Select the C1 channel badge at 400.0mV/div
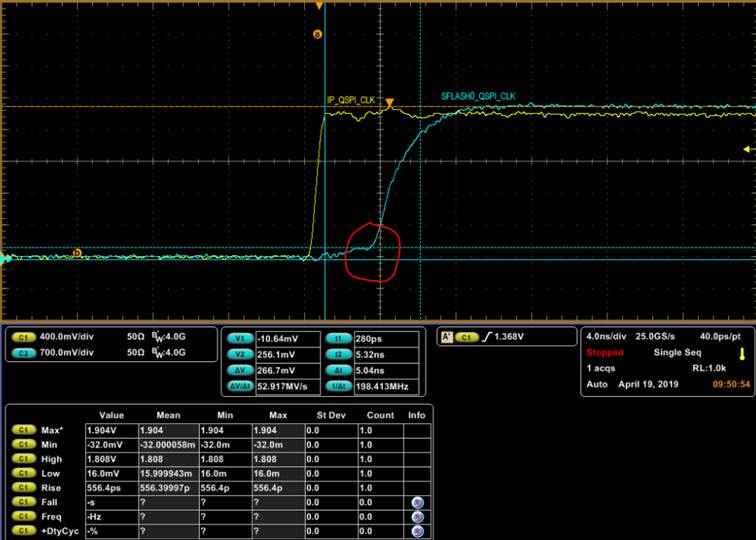756x540 pixels. tap(23, 338)
